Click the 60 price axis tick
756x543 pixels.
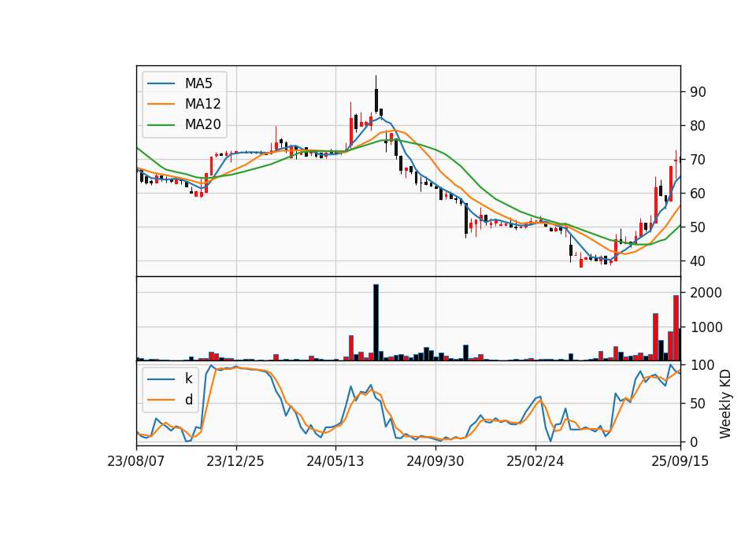(698, 194)
